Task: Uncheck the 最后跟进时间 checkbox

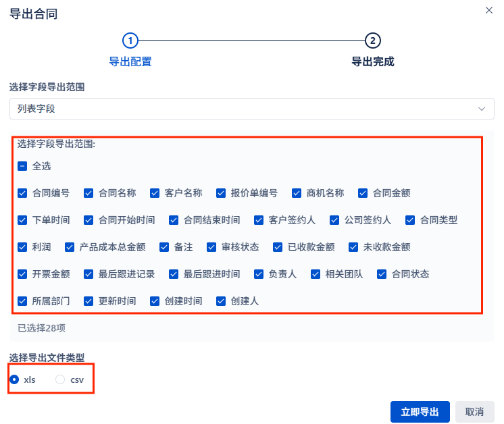Action: pyautogui.click(x=174, y=274)
